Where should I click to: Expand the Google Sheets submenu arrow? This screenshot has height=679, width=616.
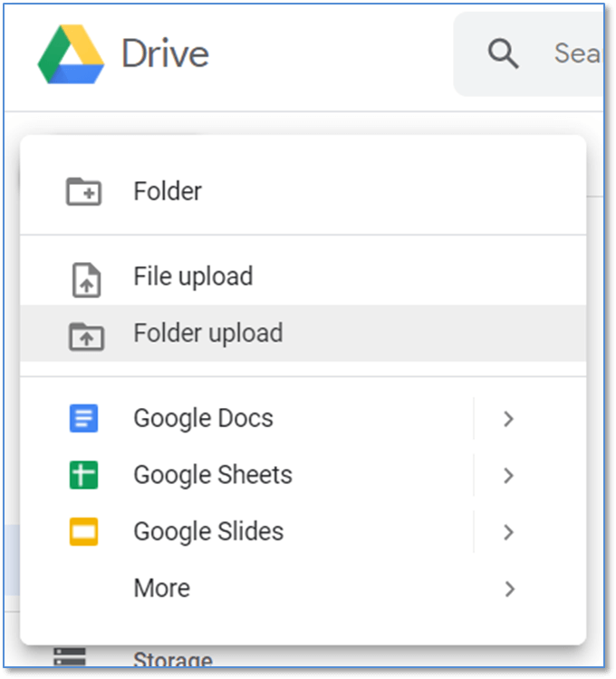pos(509,475)
